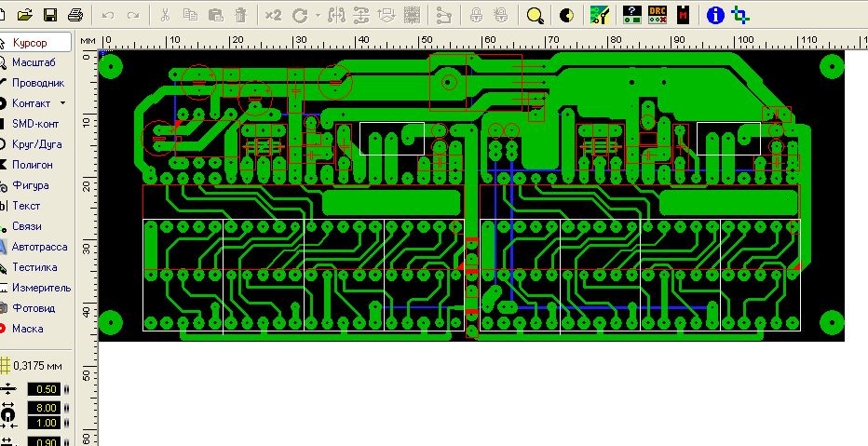868x446 pixels.
Task: Ungroup elements with the open padlock icon
Action: coord(500,16)
